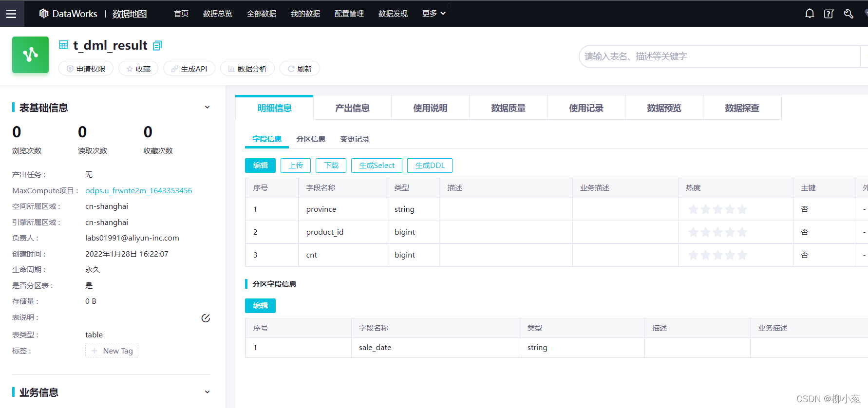
Task: Switch to the 数据探查 tab
Action: tap(742, 108)
